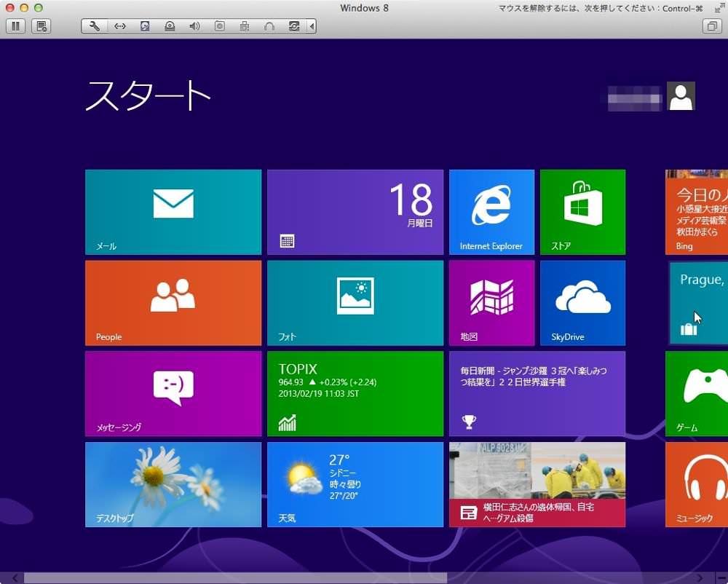Switch to Unity view button
Screen dimensions: 728x584
[712, 26]
